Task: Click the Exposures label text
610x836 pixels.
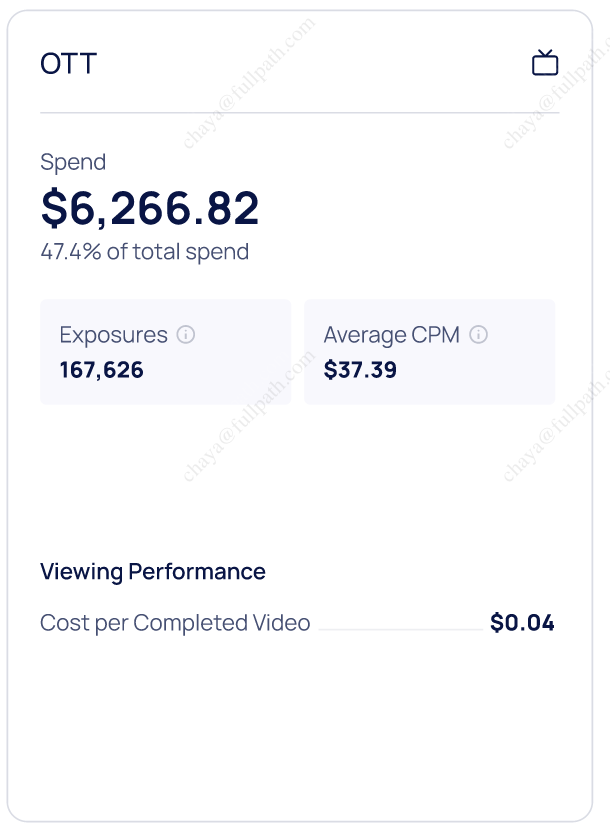Action: click(113, 335)
